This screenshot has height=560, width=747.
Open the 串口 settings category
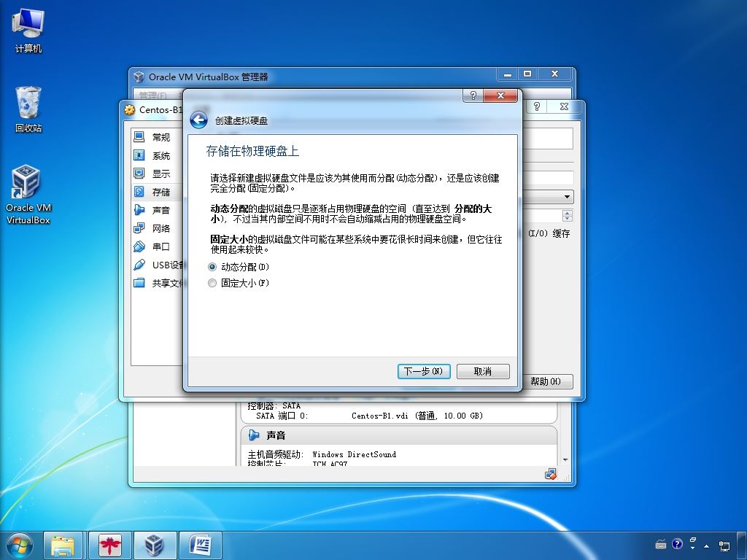[156, 246]
